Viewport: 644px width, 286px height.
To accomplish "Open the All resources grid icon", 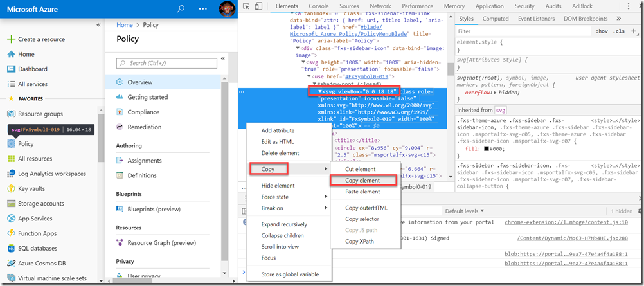I will pos(11,159).
